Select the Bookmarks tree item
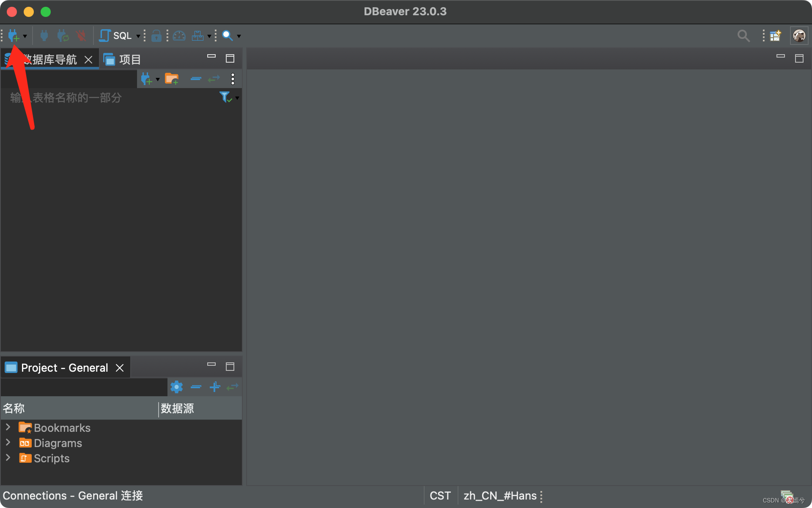 (55, 428)
